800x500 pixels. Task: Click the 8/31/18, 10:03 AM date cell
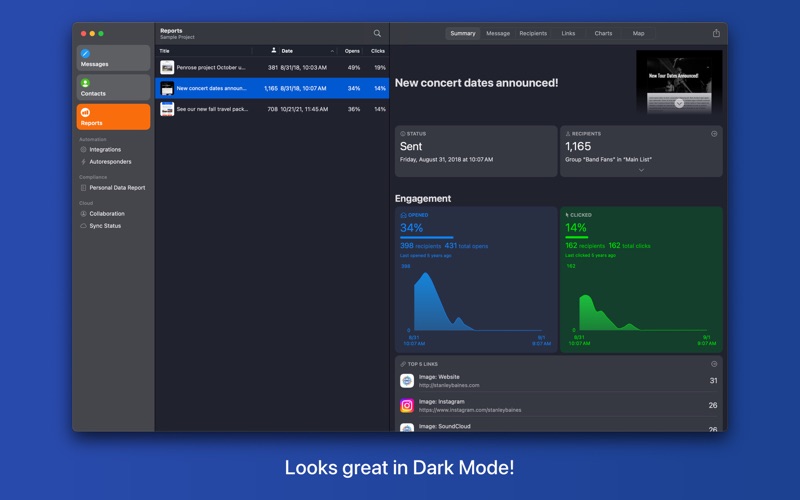pos(304,67)
